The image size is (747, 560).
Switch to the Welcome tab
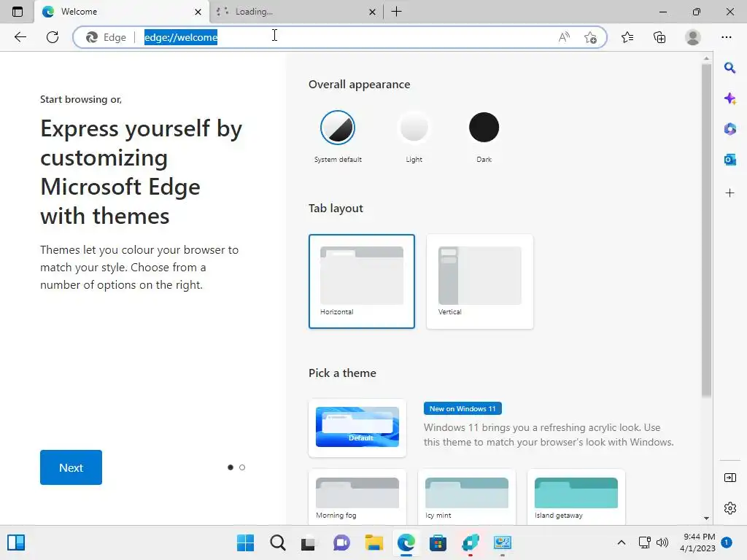[x=122, y=12]
